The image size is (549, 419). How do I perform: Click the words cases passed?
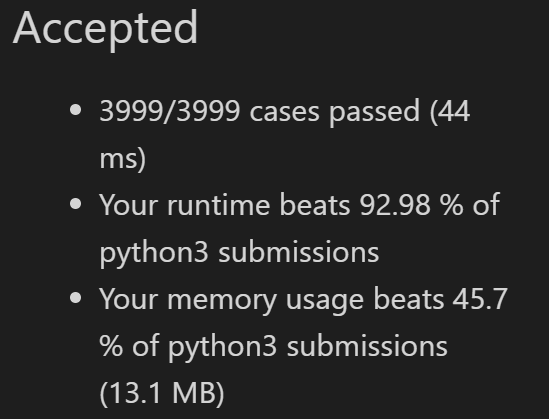pos(334,113)
